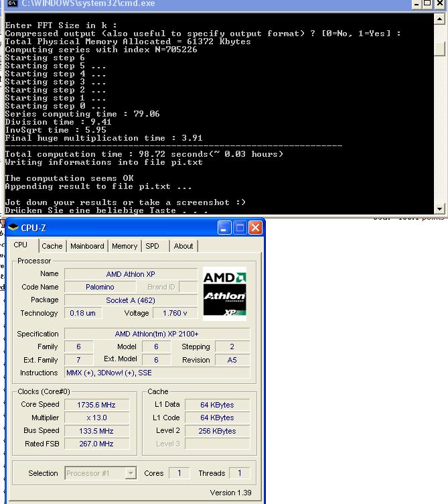Image resolution: width=448 pixels, height=504 pixels.
Task: Open the Processor #1 selection dropdown
Action: [100, 473]
